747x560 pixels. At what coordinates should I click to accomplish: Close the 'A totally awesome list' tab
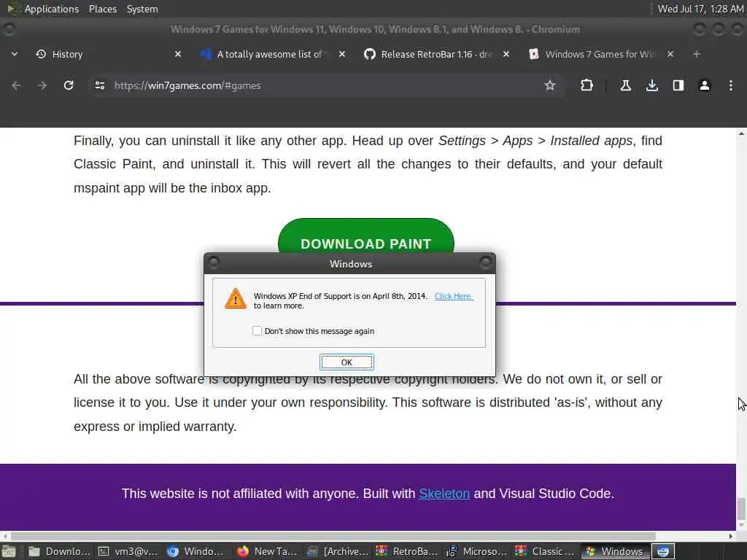[341, 54]
